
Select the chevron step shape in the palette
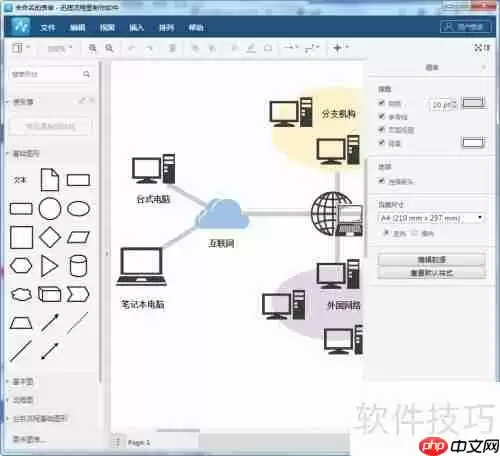click(78, 294)
